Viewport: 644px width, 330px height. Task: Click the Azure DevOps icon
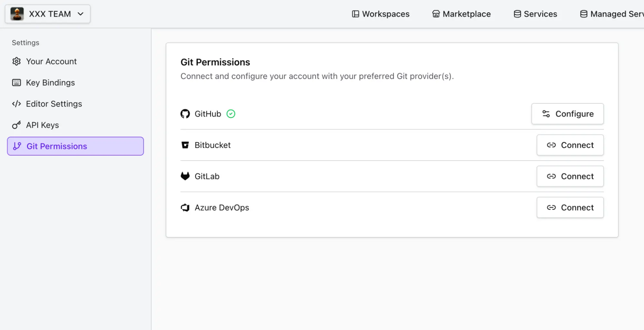185,207
